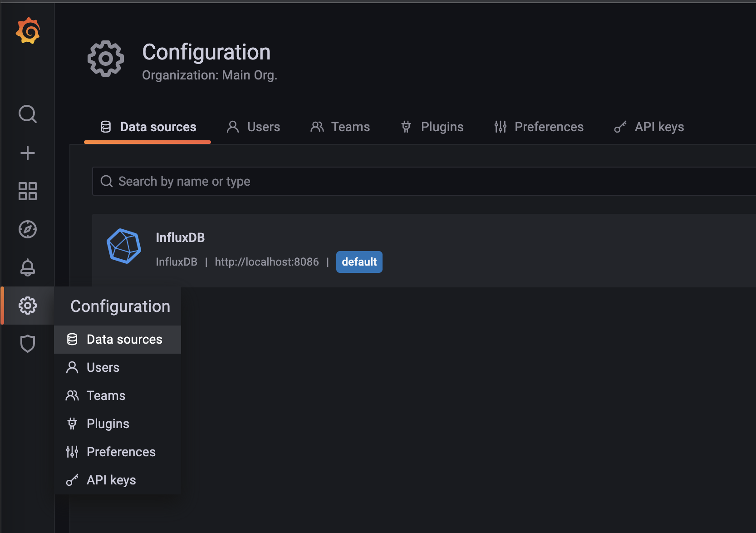Click the blue default badge
The image size is (756, 533).
point(359,262)
